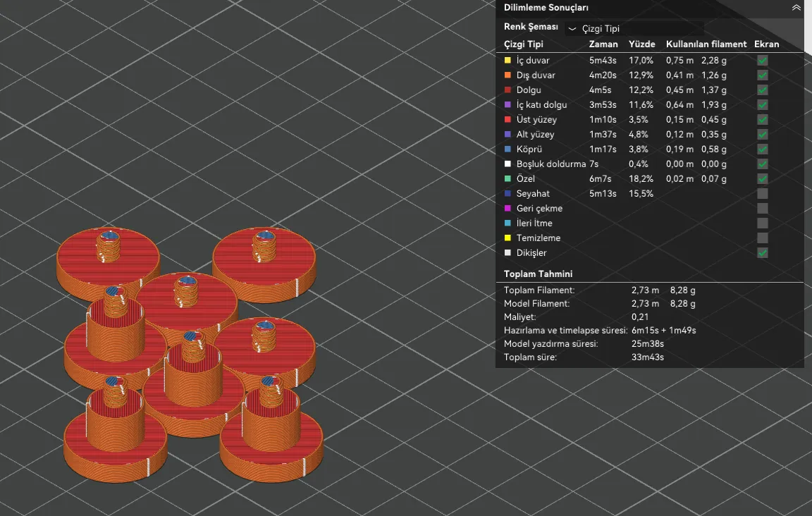The image size is (812, 516).
Task: Click the purple İç katı dolgu swatch
Action: [508, 104]
